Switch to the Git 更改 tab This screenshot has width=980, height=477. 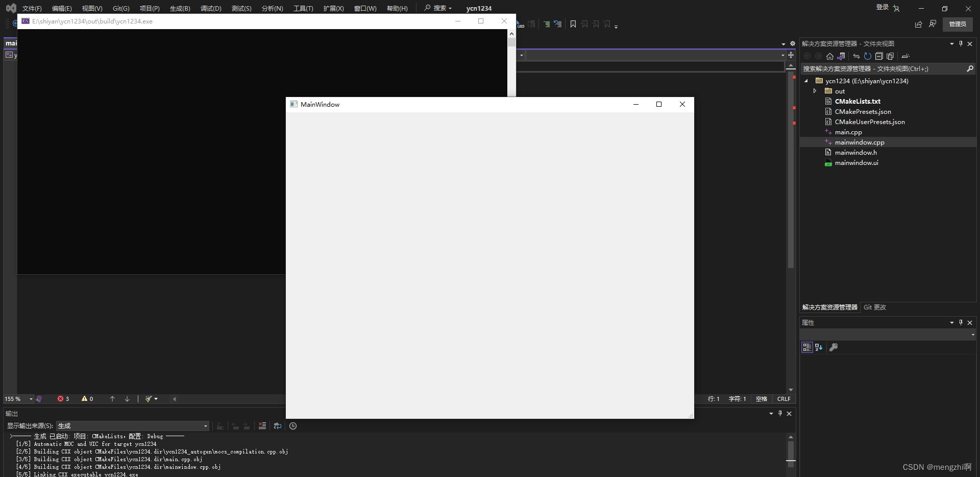coord(875,307)
